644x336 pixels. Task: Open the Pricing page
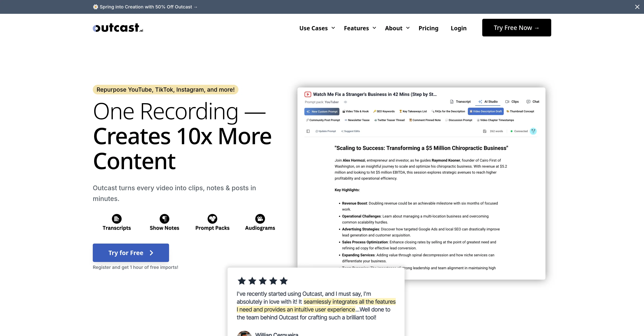tap(429, 28)
